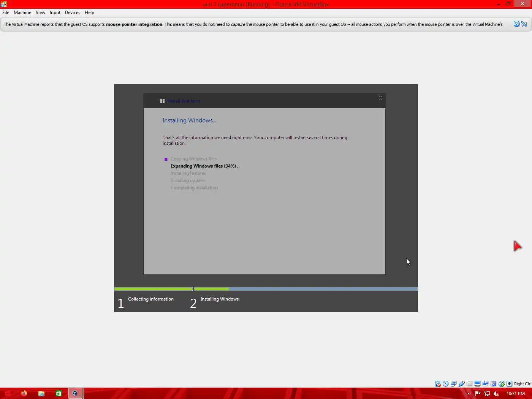Dismiss the mouse integration notification
532x399 pixels.
click(516, 24)
